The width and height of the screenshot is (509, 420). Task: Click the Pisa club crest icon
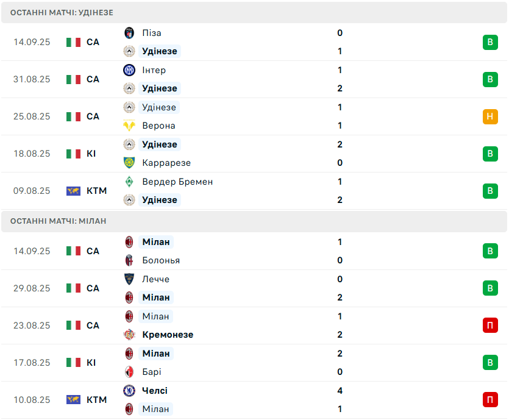pos(129,33)
